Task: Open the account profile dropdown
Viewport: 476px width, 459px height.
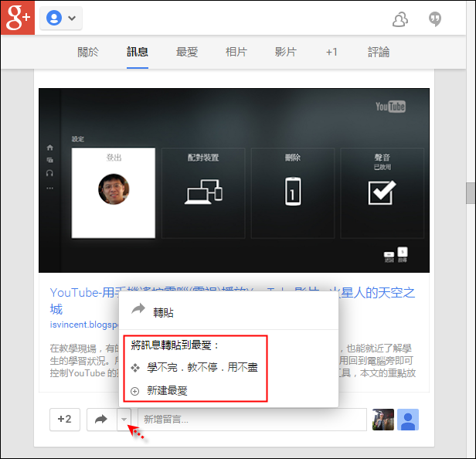Action: tap(61, 18)
